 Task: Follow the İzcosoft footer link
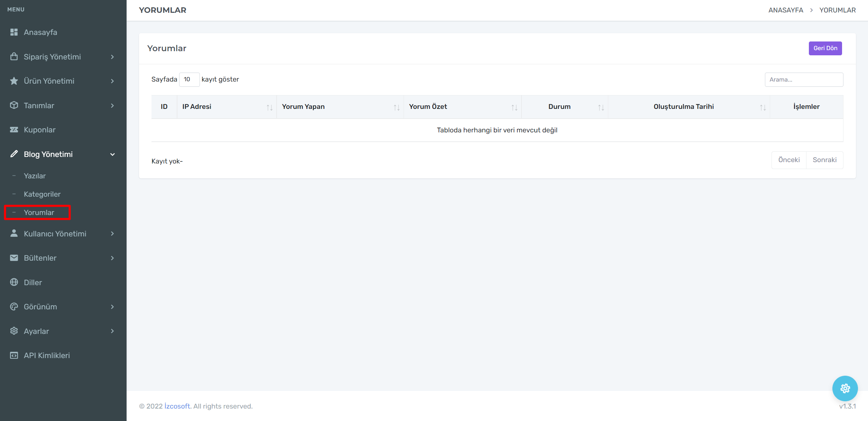(177, 406)
